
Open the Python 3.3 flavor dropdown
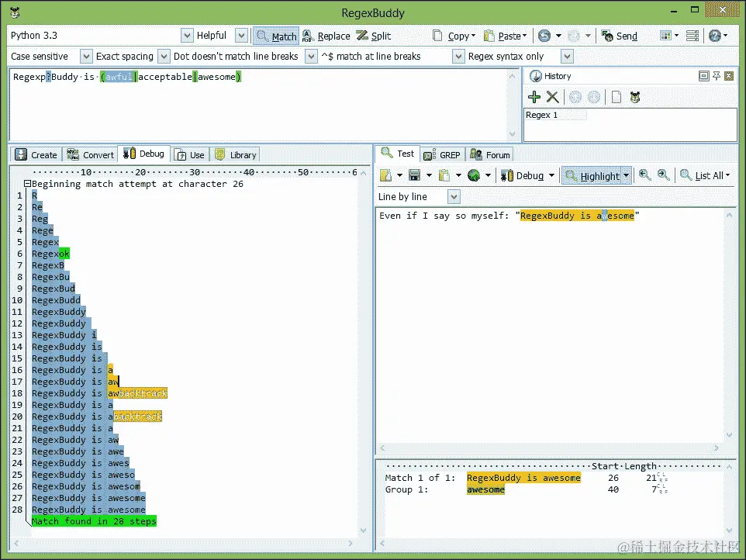point(187,35)
